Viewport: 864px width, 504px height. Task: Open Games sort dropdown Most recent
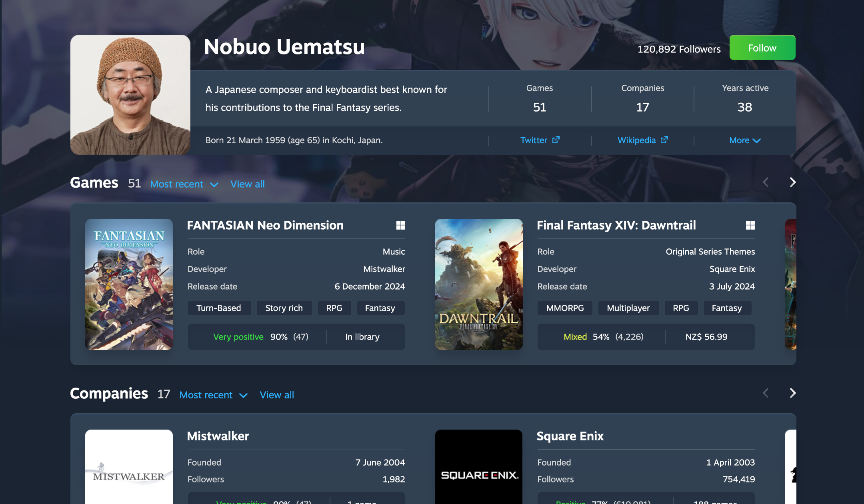[x=184, y=184]
